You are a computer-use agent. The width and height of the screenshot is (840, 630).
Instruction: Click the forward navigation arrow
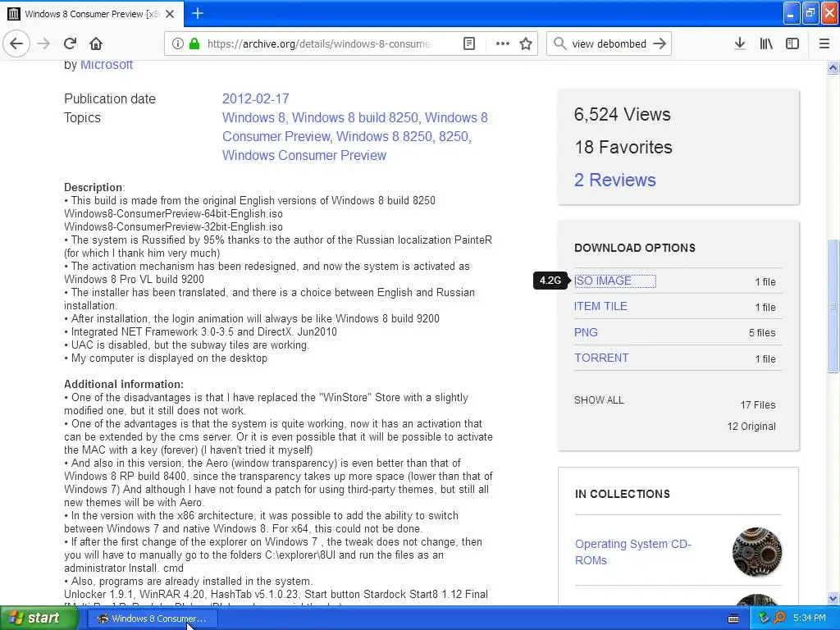[x=43, y=43]
